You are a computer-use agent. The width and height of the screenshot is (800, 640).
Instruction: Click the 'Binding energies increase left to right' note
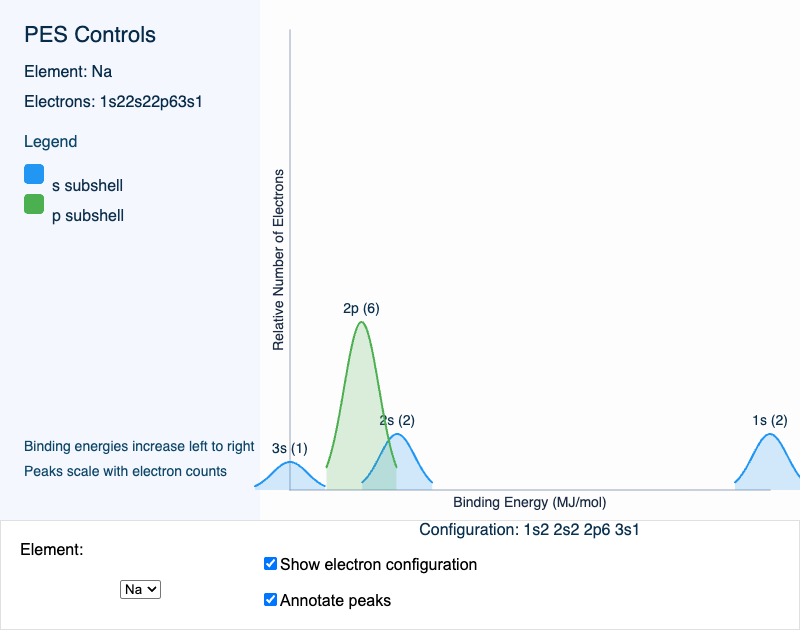pos(139,446)
